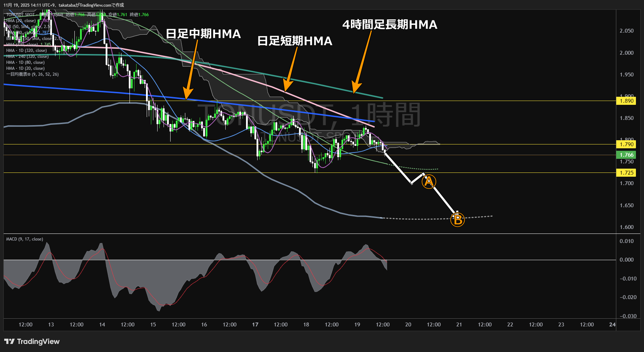Screen dimensions: 644x352
Task: Click the 日足短期HMA chart annotation text
Action: coord(295,41)
